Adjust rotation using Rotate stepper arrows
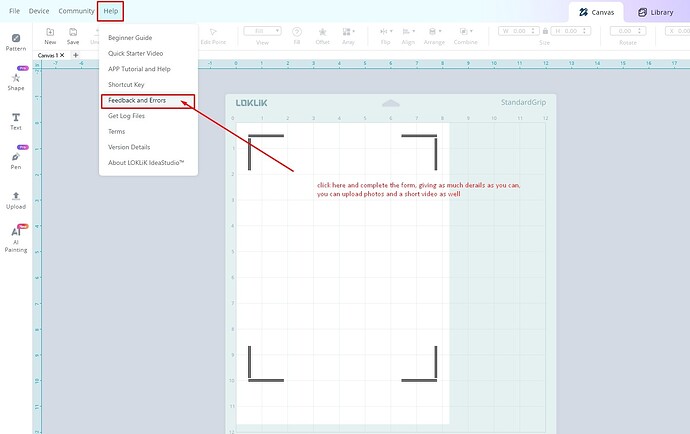Screen dimensions: 690x434 click(640, 31)
